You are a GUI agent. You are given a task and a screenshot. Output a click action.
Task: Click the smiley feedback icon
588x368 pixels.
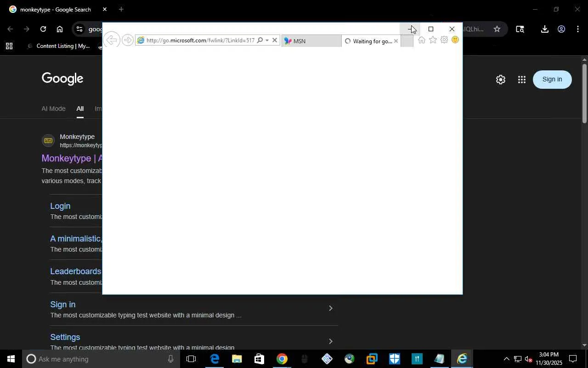tap(455, 40)
